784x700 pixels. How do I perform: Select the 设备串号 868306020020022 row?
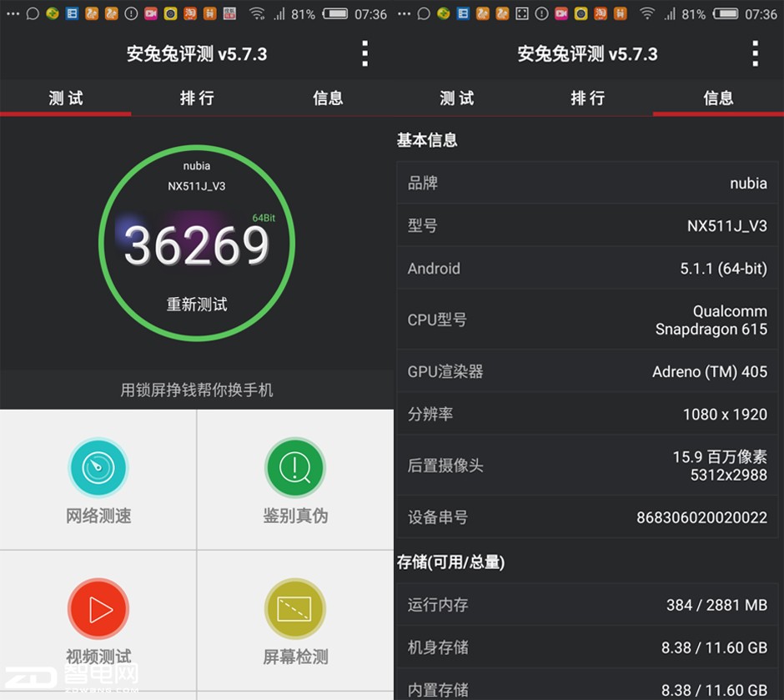(x=587, y=516)
